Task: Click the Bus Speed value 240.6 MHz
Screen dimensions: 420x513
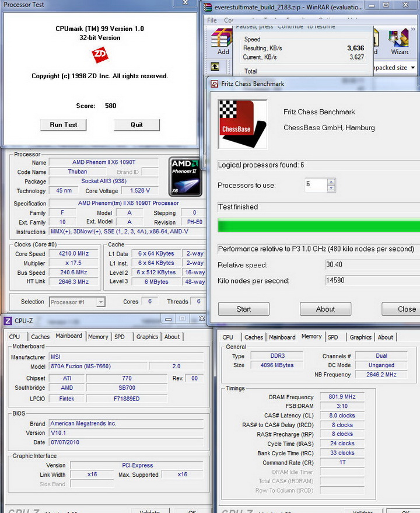Action: [x=73, y=273]
